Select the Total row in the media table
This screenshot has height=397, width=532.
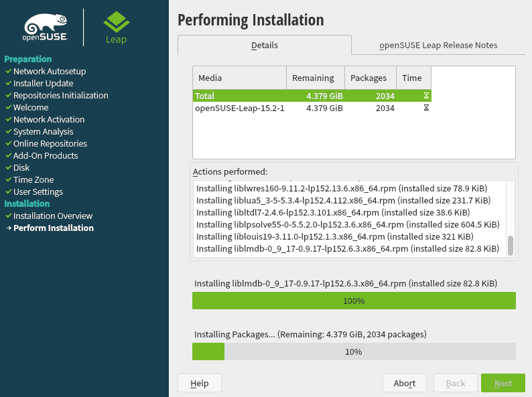(x=312, y=96)
